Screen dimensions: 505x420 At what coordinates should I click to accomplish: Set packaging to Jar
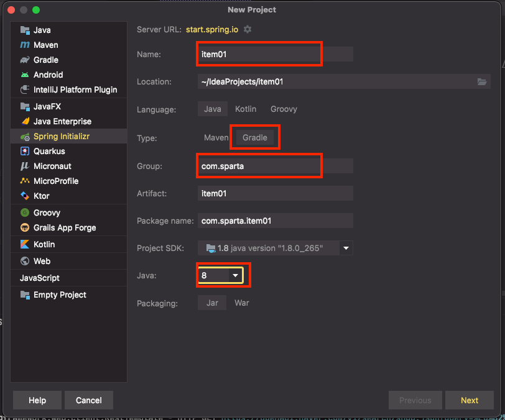click(x=212, y=303)
